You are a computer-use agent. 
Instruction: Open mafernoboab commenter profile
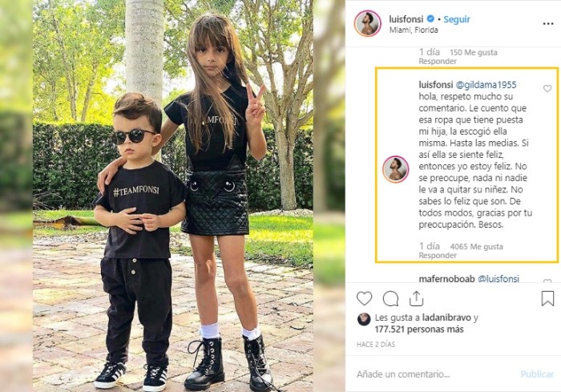click(446, 278)
